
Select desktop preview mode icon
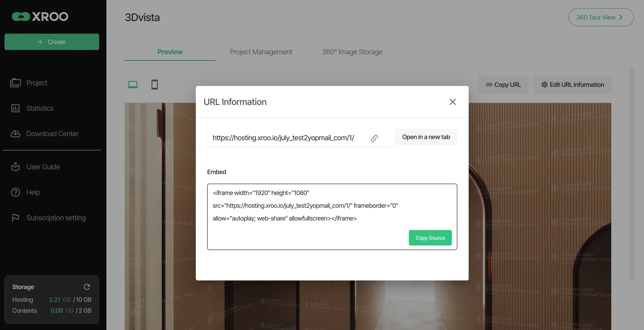(x=133, y=85)
